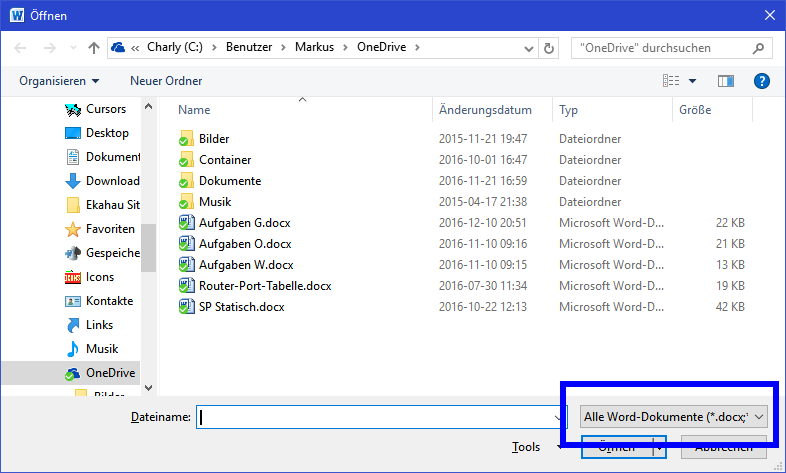Image resolution: width=786 pixels, height=473 pixels.
Task: Click the Abbrechen button
Action: 724,447
